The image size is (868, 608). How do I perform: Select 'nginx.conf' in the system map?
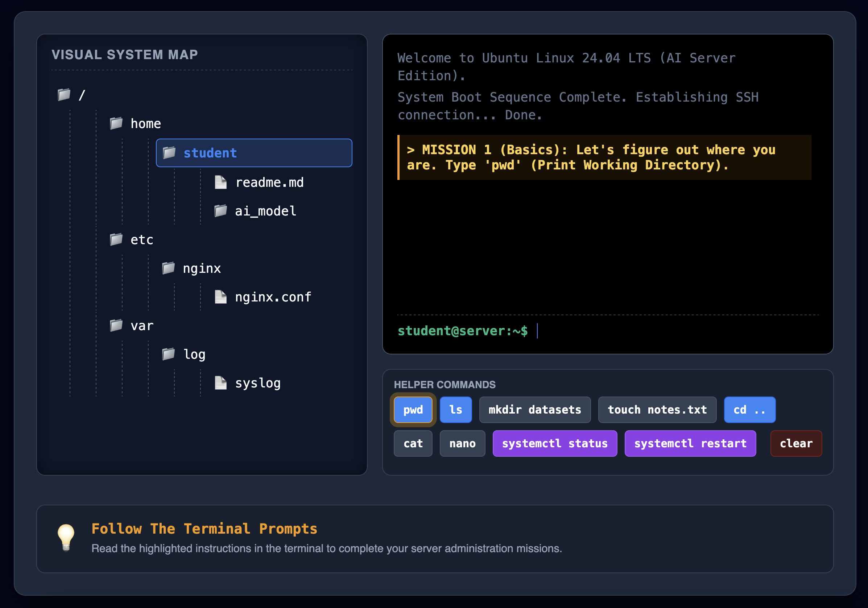click(x=273, y=297)
